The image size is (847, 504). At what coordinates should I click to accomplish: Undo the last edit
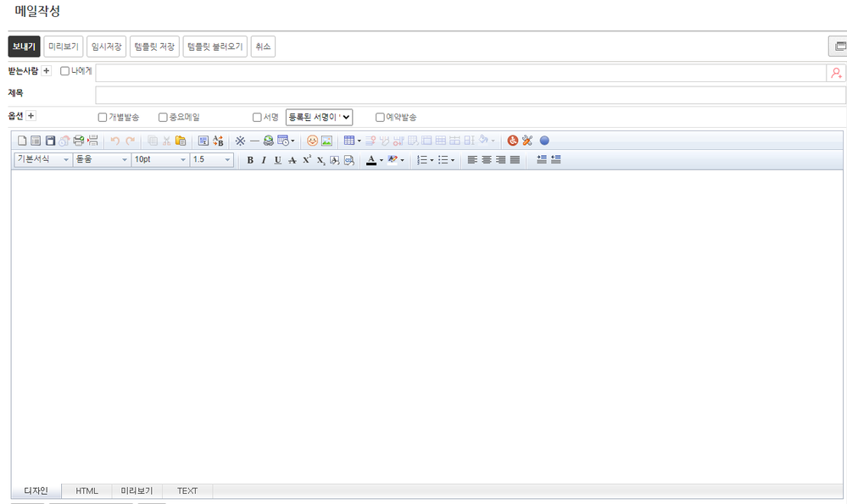click(115, 141)
